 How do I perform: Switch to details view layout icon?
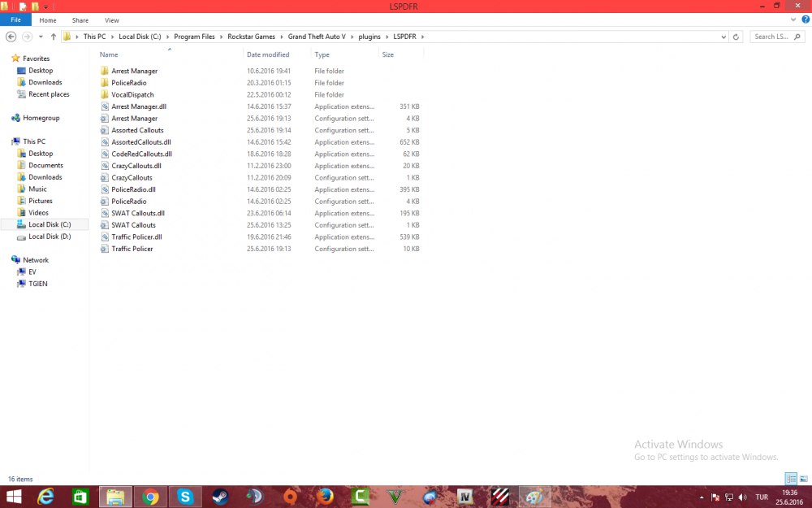click(x=791, y=479)
